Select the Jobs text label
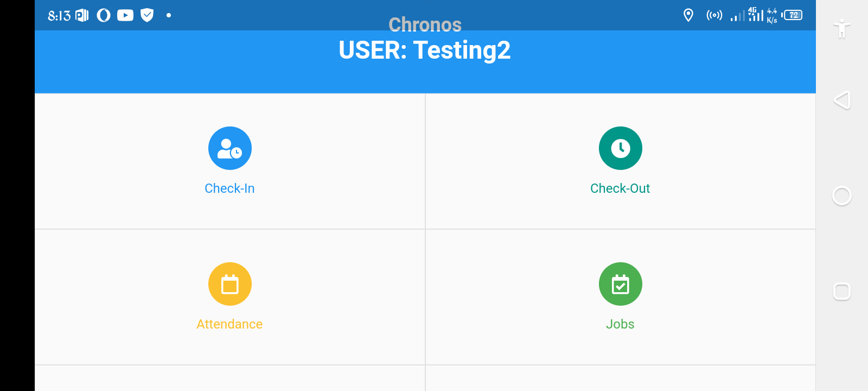Image resolution: width=868 pixels, height=391 pixels. [x=620, y=324]
